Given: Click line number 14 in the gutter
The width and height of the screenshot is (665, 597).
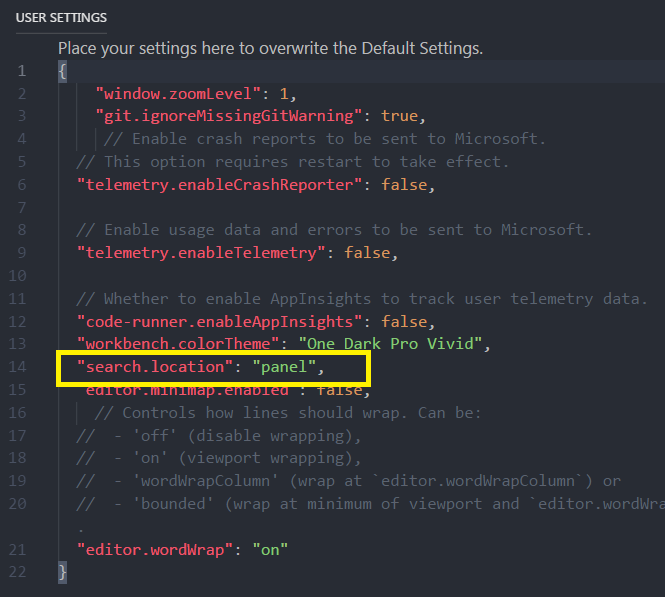Looking at the screenshot, I should click(x=19, y=368).
